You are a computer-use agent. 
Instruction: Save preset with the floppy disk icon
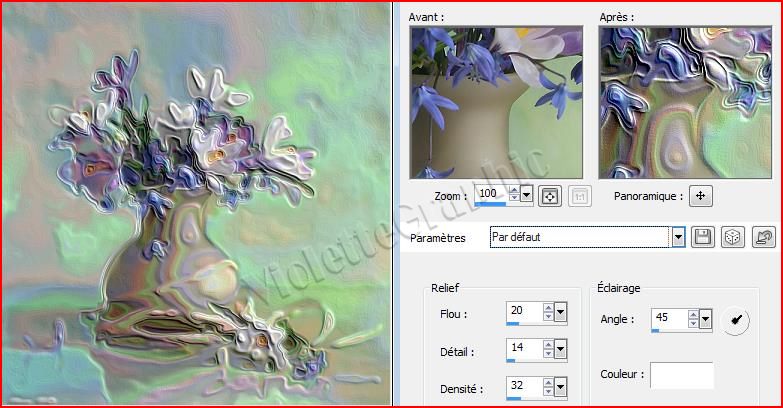click(x=702, y=237)
